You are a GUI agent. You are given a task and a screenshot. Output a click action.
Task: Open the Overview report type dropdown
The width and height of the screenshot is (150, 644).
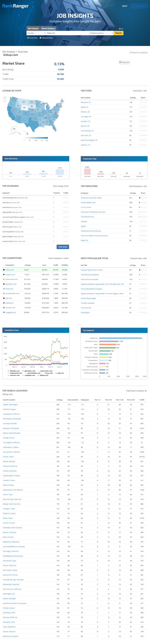36,33
